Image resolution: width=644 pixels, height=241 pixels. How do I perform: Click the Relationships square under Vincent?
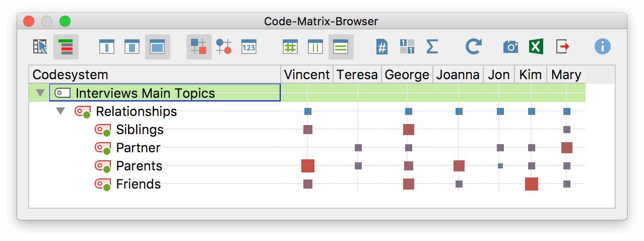(x=308, y=111)
